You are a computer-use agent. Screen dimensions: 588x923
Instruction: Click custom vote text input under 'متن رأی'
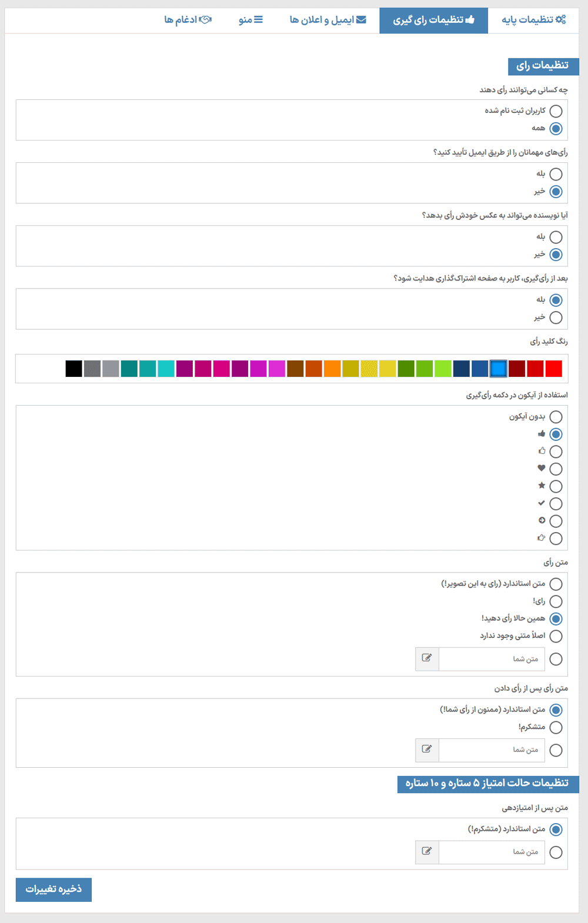tap(492, 659)
